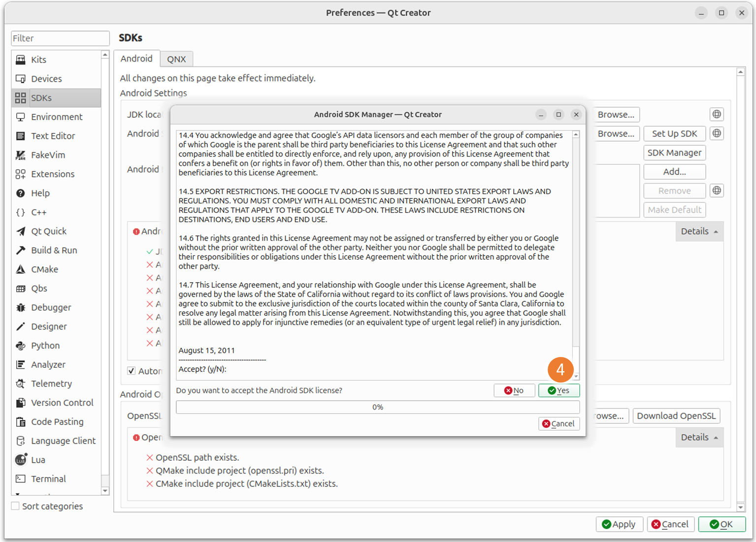This screenshot has width=756, height=542.
Task: Collapse the Android settings Details expander
Action: (x=699, y=231)
